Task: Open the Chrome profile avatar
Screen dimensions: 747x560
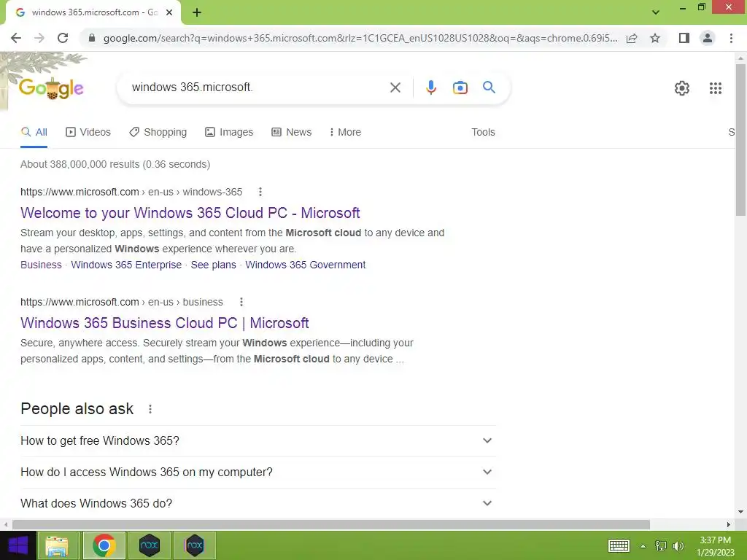Action: pyautogui.click(x=708, y=38)
